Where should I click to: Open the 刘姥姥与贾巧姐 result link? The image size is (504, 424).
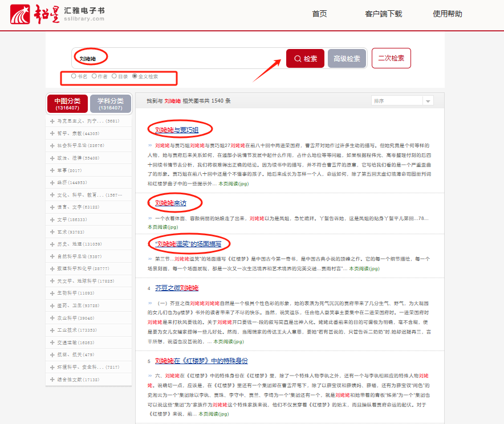[x=177, y=130]
